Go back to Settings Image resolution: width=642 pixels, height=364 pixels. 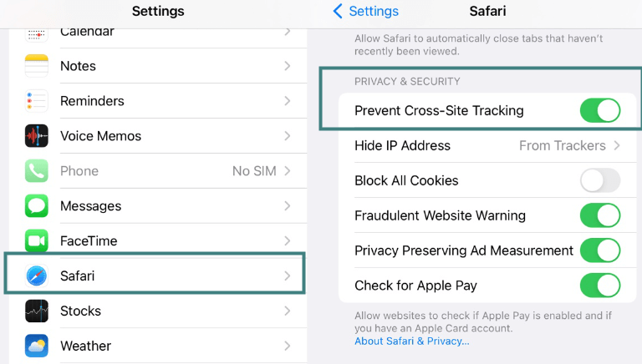click(x=365, y=12)
